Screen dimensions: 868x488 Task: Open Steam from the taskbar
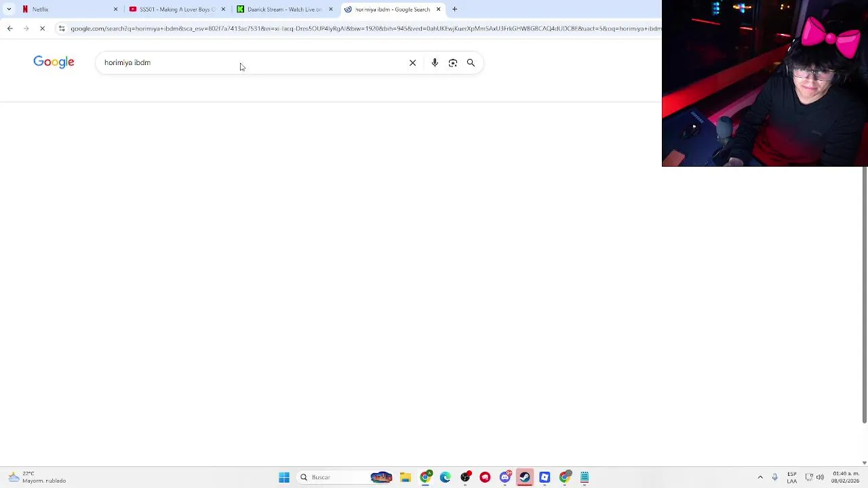(x=525, y=477)
